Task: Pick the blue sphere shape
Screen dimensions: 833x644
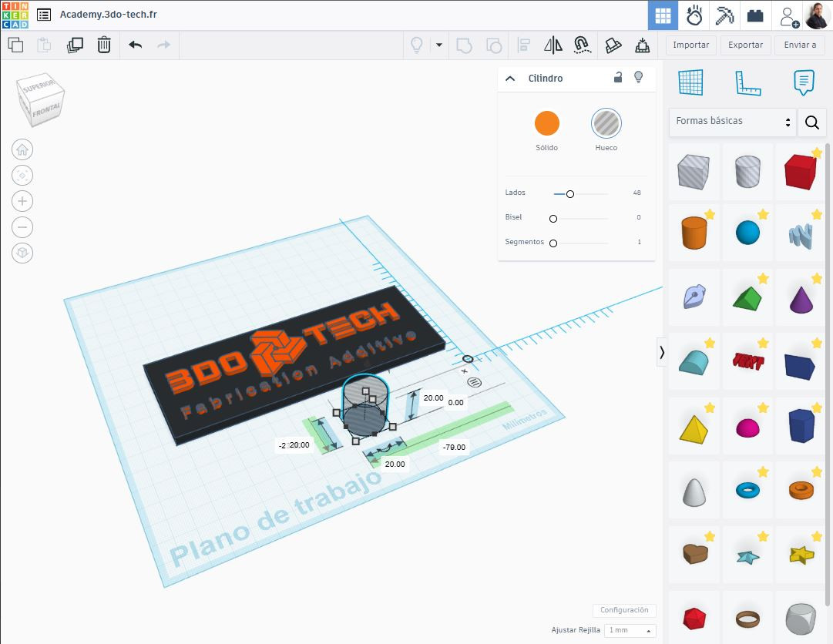Action: tap(747, 233)
